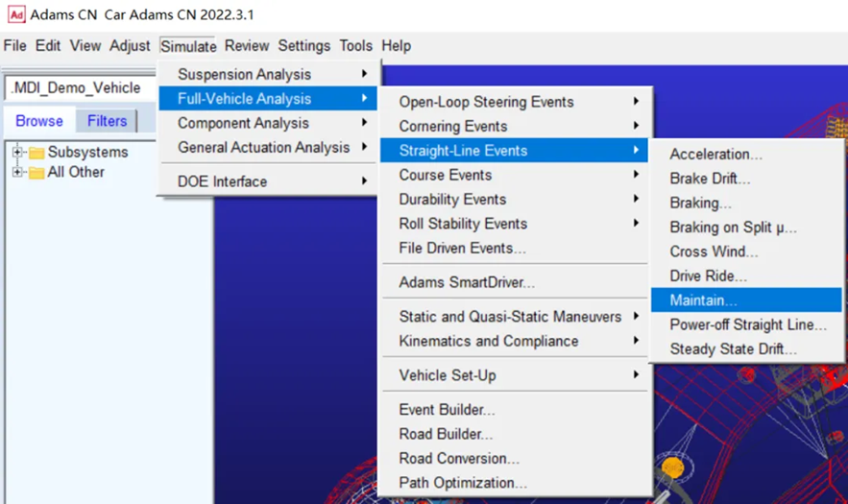The width and height of the screenshot is (848, 504).
Task: Open Durability Events submenu
Action: [515, 199]
